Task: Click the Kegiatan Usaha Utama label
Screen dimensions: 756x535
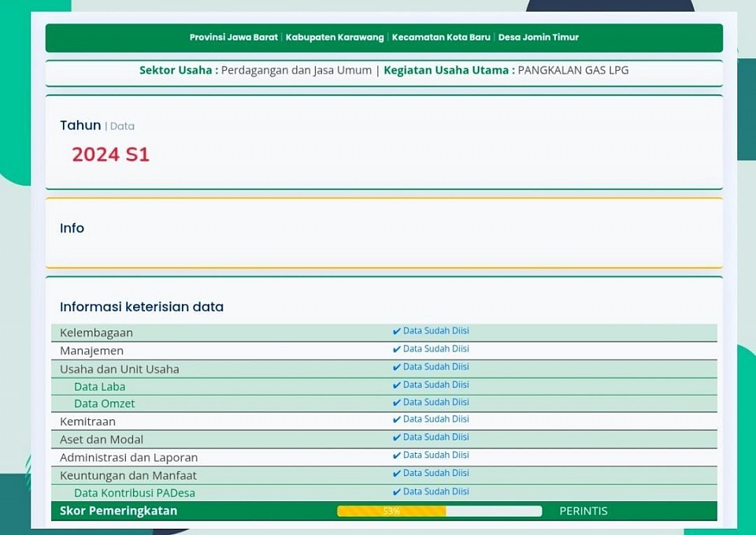Action: 450,70
